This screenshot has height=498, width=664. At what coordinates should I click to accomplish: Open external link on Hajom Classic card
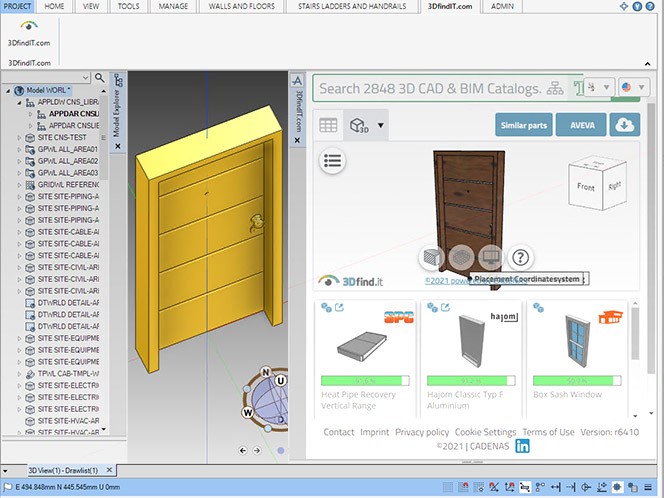(x=445, y=307)
